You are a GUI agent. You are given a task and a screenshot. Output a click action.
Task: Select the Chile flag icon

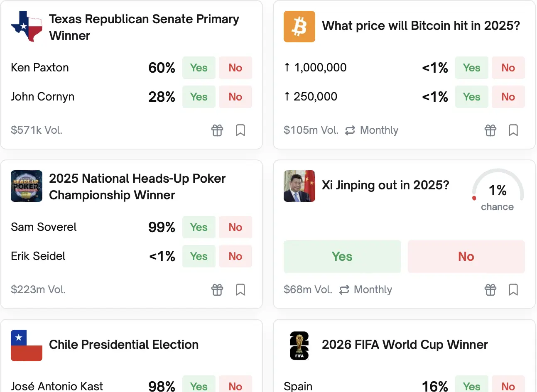tap(26, 345)
